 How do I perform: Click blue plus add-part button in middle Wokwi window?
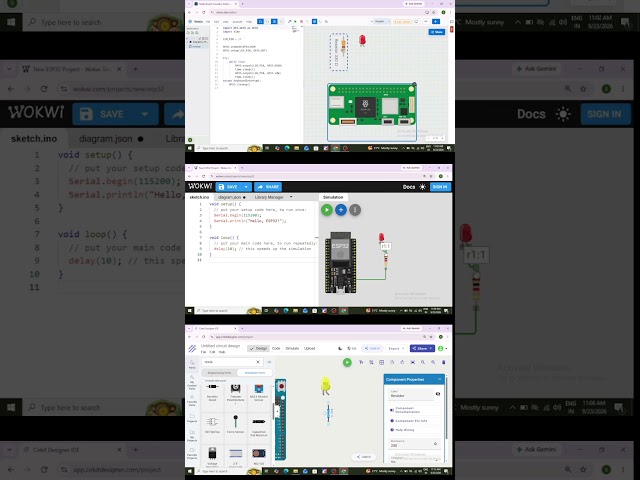coord(341,210)
